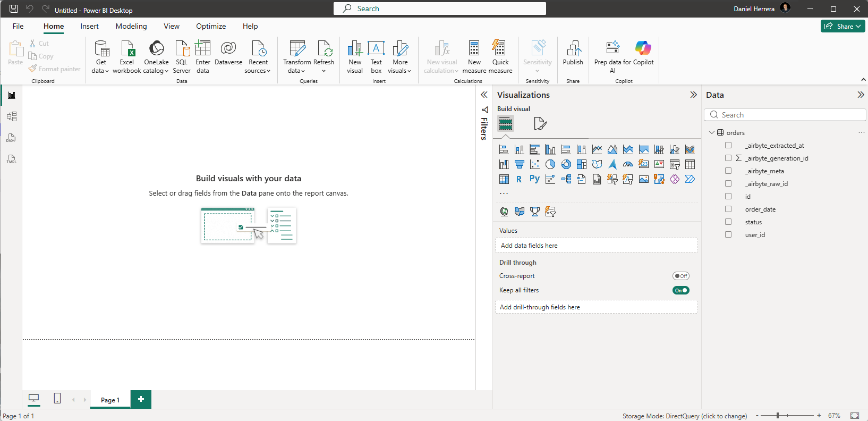Open the Modeling ribbon tab
This screenshot has height=421, width=868.
point(131,26)
